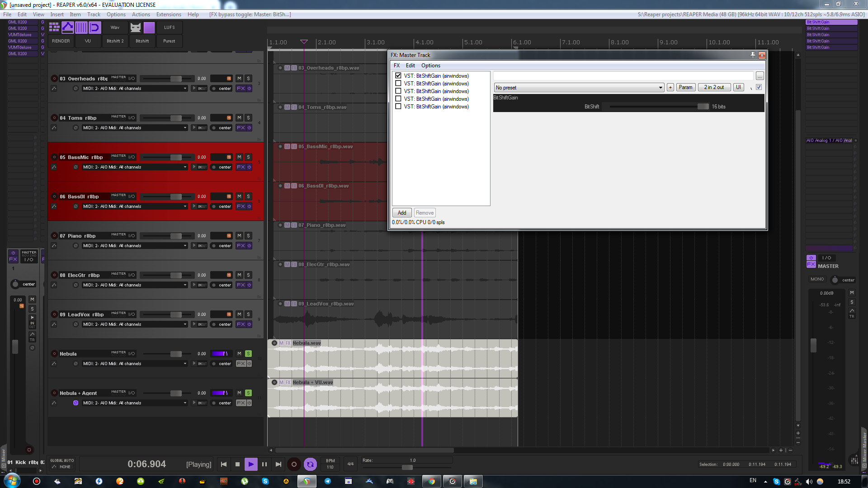Open MIDI input dropdown on Nebula track
This screenshot has height=488, width=868.
point(135,364)
